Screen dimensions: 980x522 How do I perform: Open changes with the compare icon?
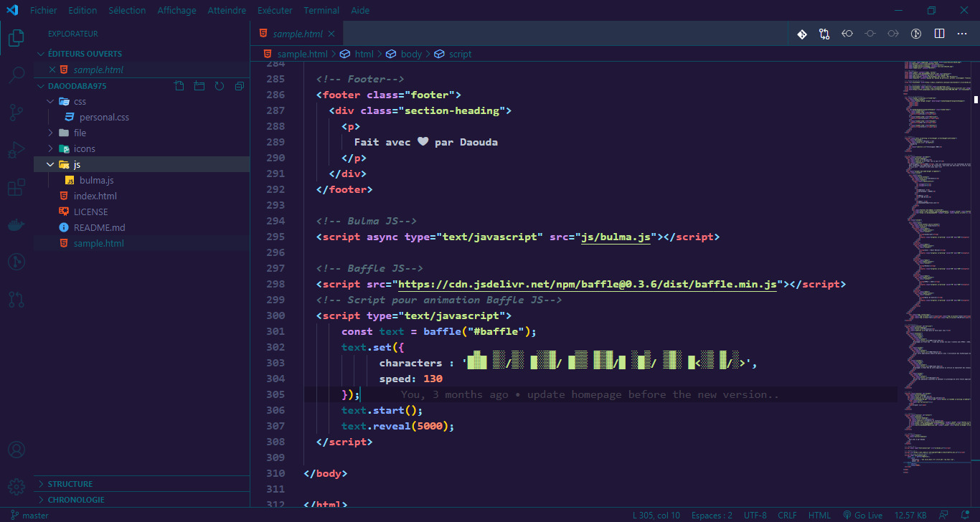coord(824,34)
